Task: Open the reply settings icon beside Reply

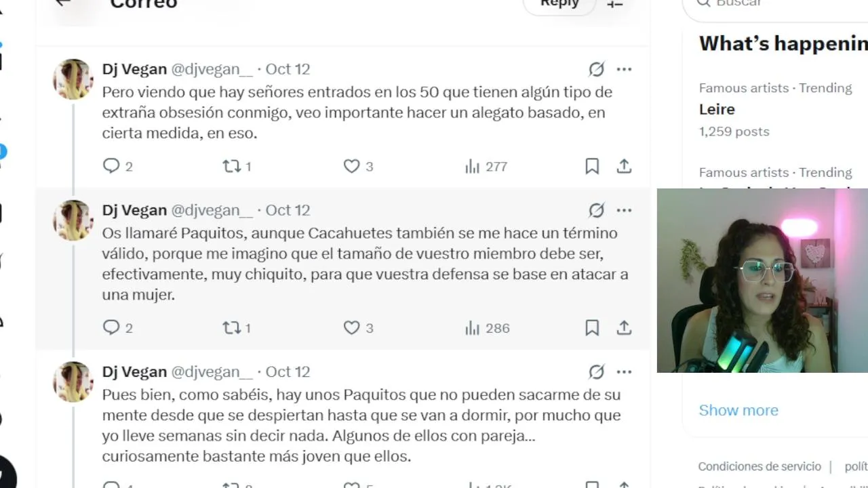Action: pos(615,3)
